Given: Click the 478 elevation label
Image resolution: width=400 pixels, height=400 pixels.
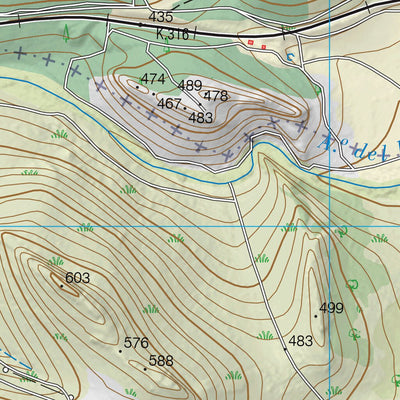Looking at the screenshot, I should pyautogui.click(x=216, y=96).
